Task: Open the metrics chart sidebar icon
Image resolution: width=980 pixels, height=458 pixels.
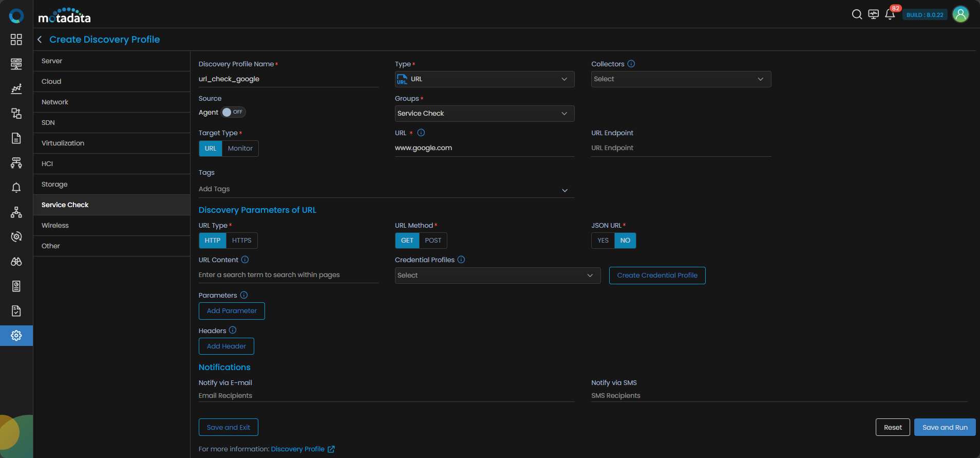Action: pos(16,89)
